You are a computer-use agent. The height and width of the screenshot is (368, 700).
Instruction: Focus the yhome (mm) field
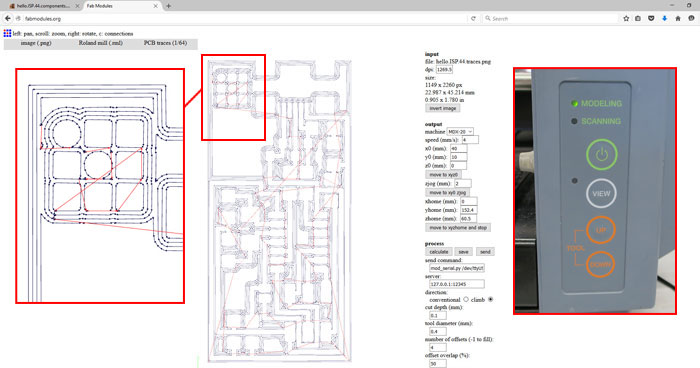[x=470, y=210]
